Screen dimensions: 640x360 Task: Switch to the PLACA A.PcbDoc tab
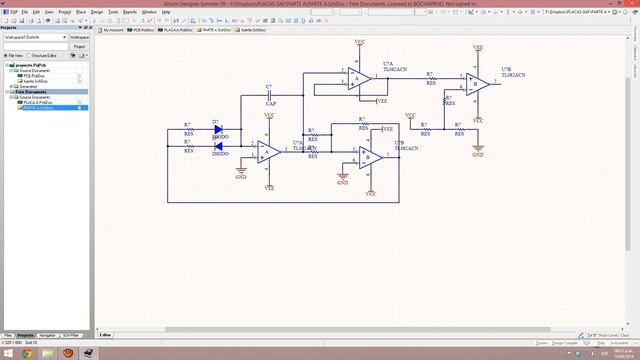point(175,30)
